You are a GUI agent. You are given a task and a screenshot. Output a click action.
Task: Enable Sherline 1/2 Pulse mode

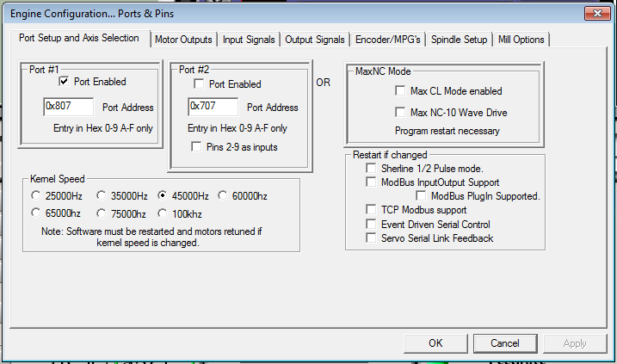point(371,169)
